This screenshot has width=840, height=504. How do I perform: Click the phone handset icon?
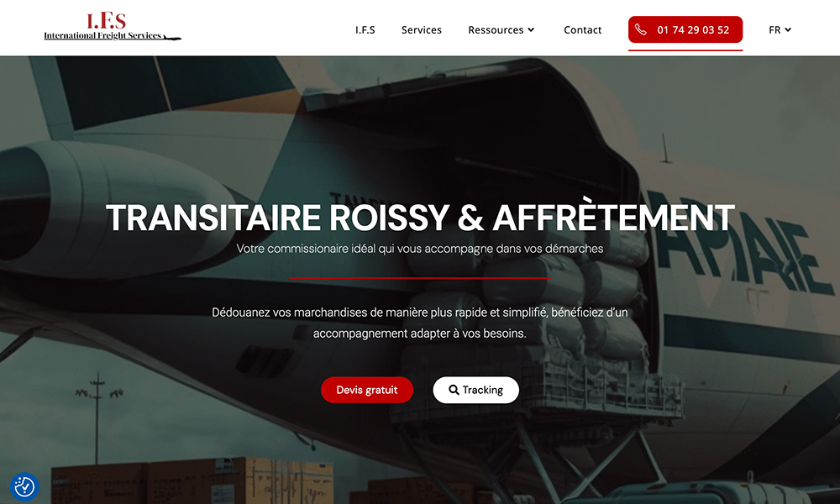(640, 29)
